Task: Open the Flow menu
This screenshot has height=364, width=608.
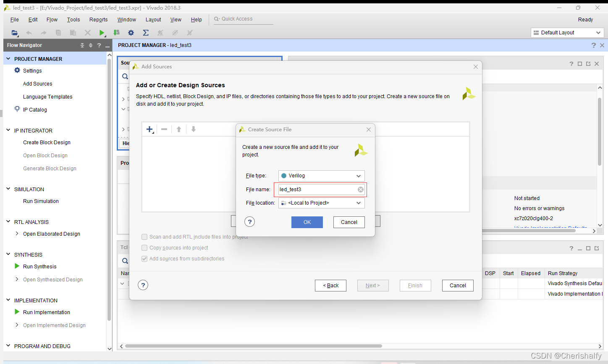Action: coord(52,20)
